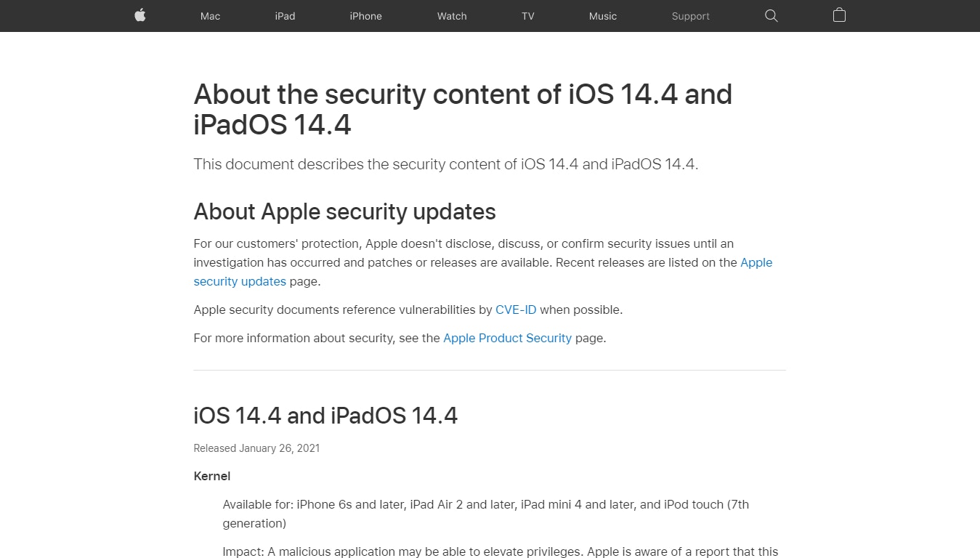
Task: Click the document description sentence
Action: coord(445,164)
